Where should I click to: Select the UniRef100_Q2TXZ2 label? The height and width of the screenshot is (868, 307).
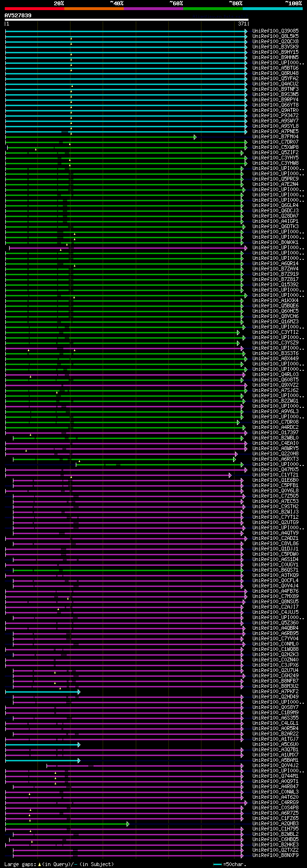[275, 850]
